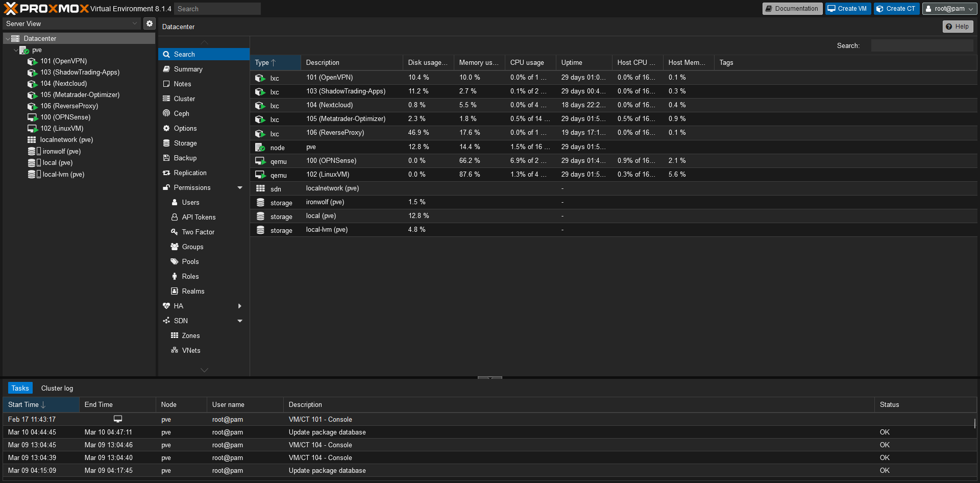980x483 pixels.
Task: Open the root@pam user menu
Action: (950, 9)
